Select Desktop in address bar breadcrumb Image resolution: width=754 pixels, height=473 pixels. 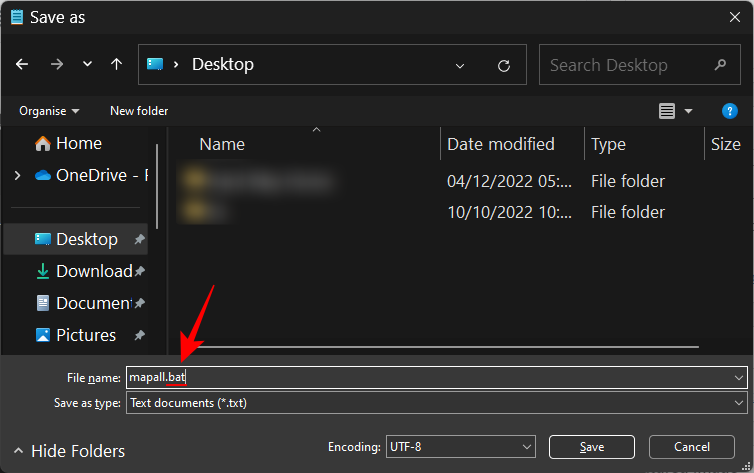223,64
